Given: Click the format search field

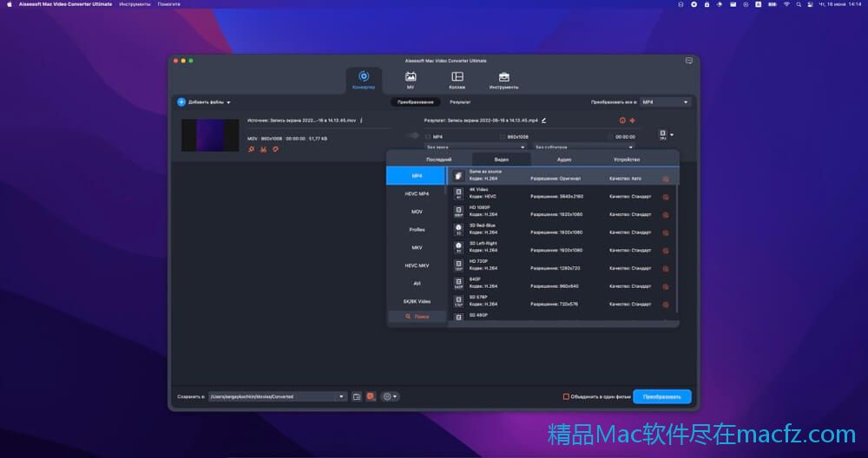Looking at the screenshot, I should (x=417, y=317).
